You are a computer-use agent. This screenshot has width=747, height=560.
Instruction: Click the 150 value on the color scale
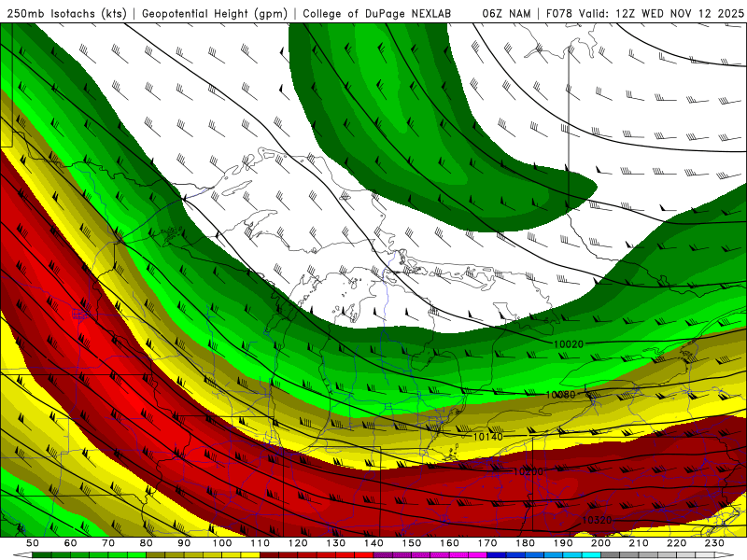[x=411, y=543]
